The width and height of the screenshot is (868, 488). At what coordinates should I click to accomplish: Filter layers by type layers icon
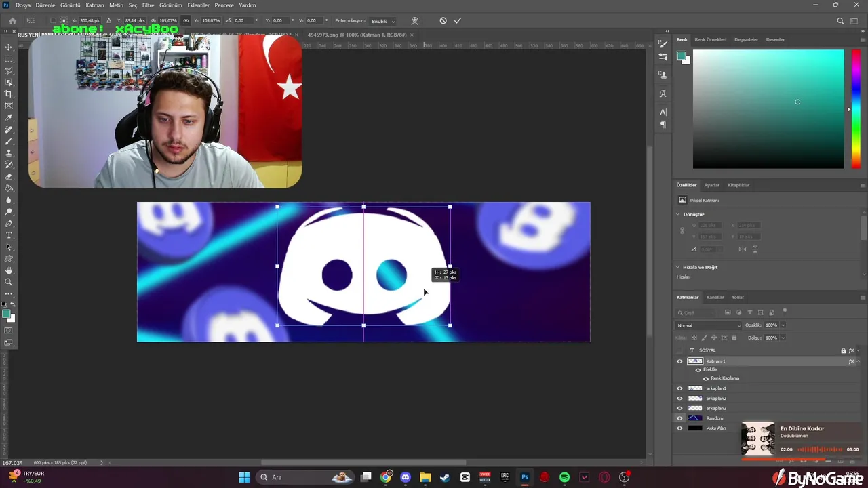point(749,312)
